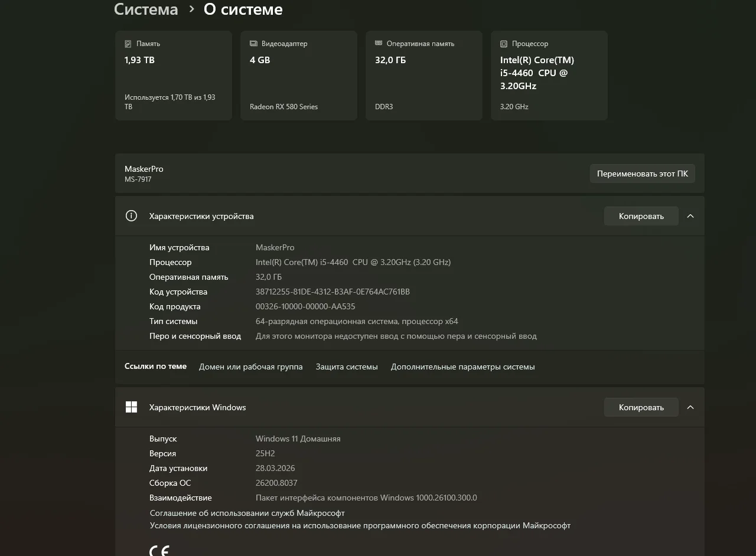Click the Код продукта value 00326-10000-00000-AA535

pos(305,306)
